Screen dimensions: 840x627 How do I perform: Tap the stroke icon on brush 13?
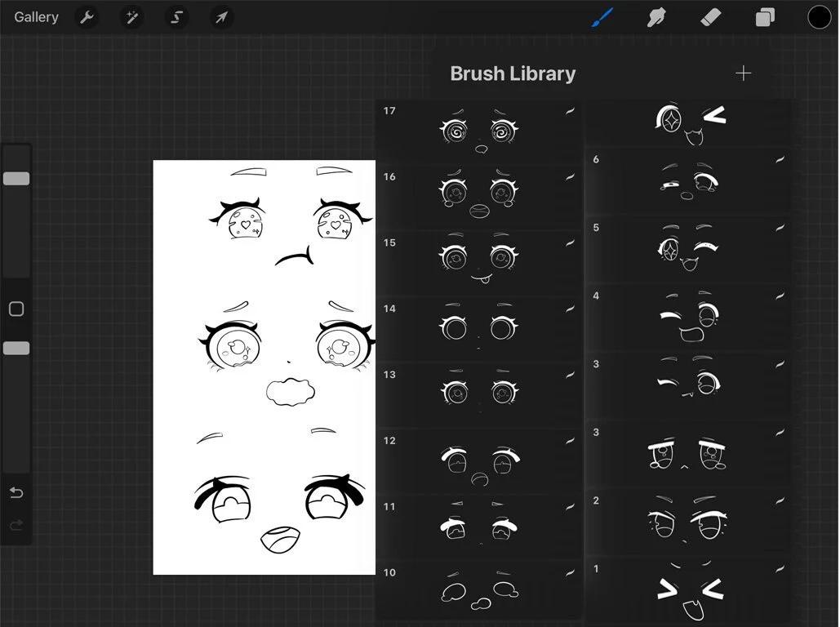[570, 375]
